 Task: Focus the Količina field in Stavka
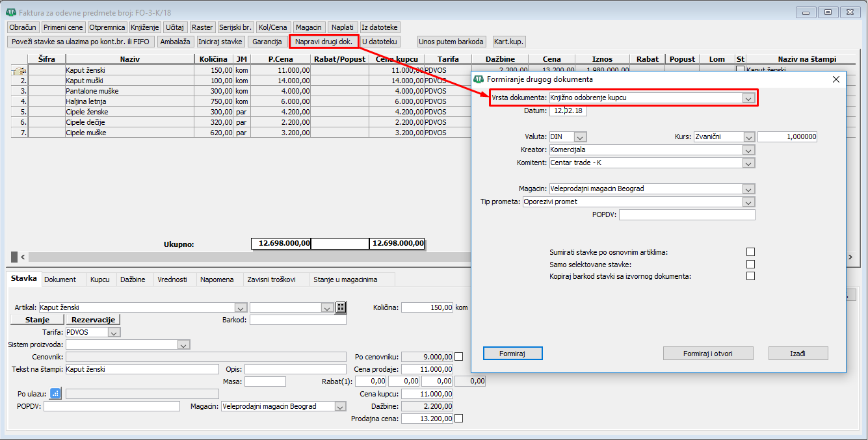click(x=427, y=307)
